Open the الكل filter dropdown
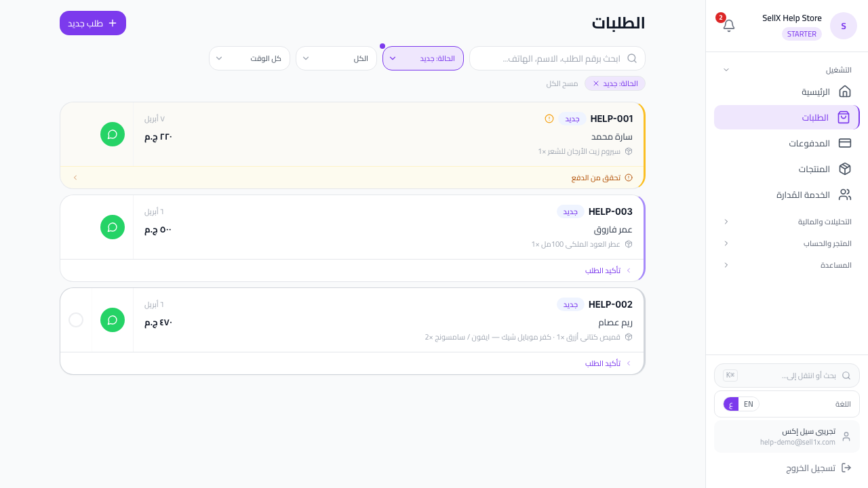The image size is (868, 488). 336,58
